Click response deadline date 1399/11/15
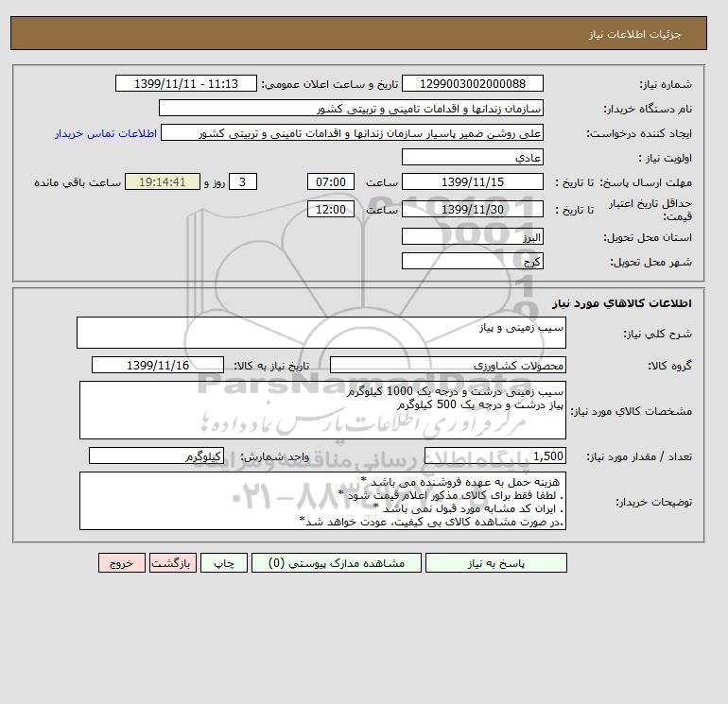728x704 pixels. [x=472, y=182]
